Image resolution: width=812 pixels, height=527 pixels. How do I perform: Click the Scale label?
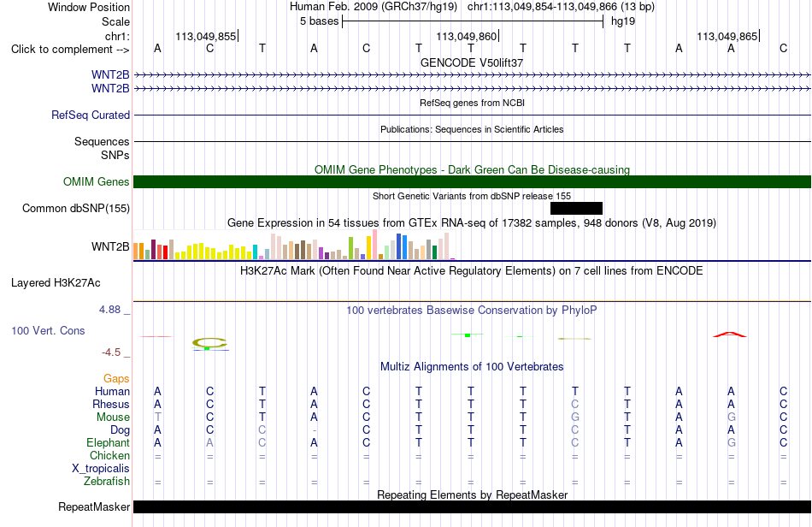click(115, 21)
